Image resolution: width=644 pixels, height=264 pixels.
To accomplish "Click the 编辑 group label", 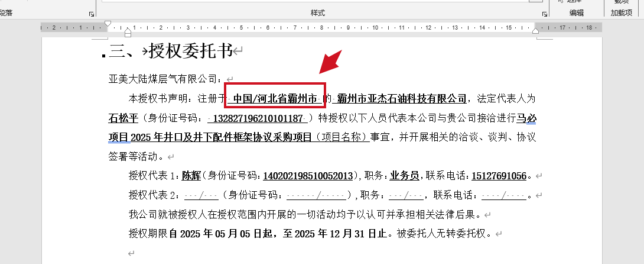I will (576, 13).
